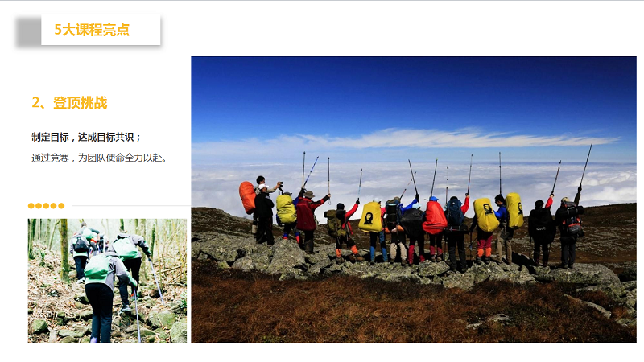Click the green backpack in the forest photo
644x362 pixels.
[97, 266]
